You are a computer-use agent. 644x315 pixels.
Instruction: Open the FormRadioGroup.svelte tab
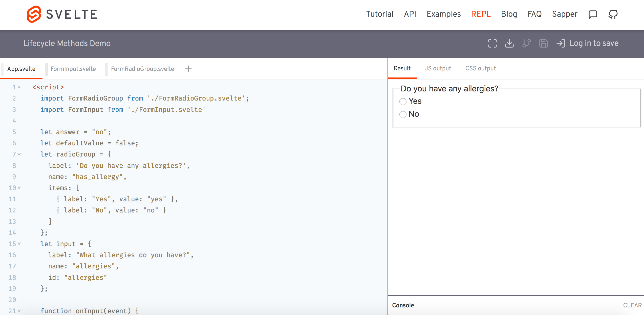[x=142, y=69]
